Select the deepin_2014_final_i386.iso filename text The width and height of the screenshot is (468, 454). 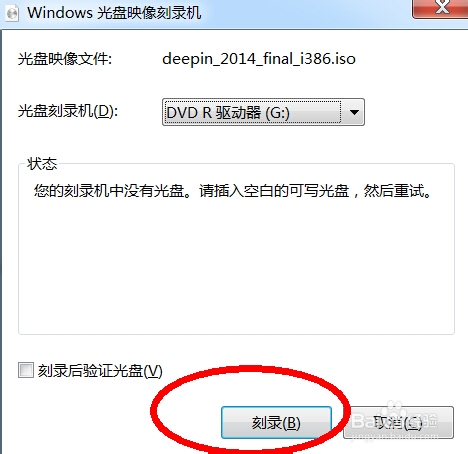tap(259, 59)
